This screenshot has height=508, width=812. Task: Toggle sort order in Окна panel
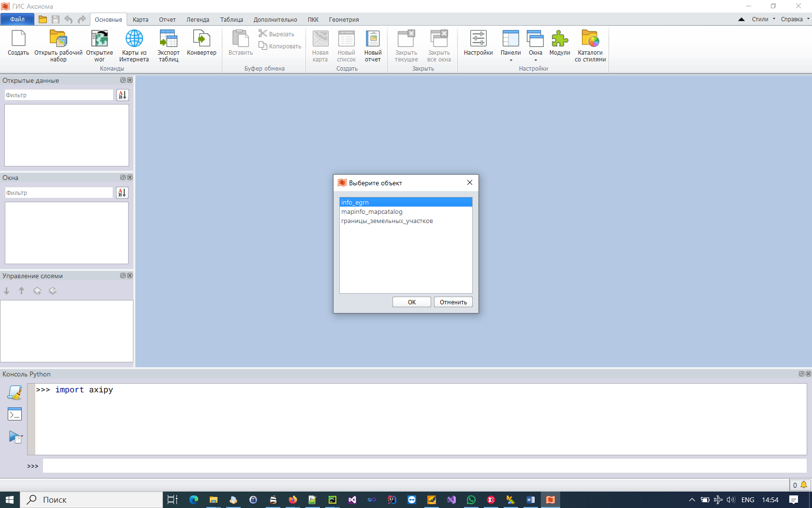coord(122,193)
